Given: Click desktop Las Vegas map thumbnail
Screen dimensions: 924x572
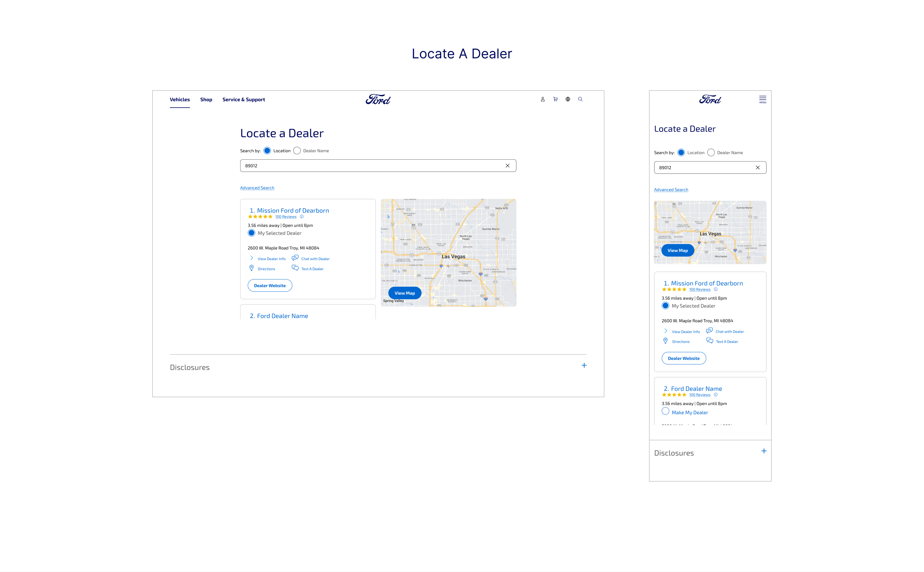Looking at the screenshot, I should click(x=448, y=252).
